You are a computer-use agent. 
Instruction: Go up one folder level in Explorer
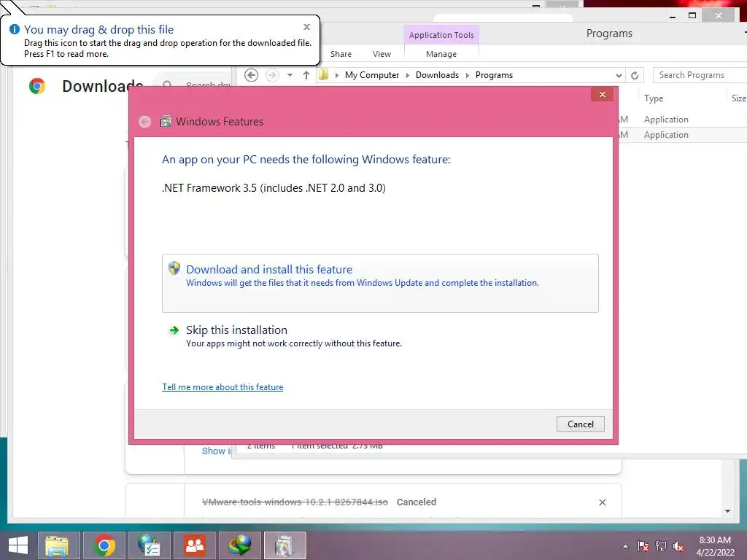tap(306, 75)
